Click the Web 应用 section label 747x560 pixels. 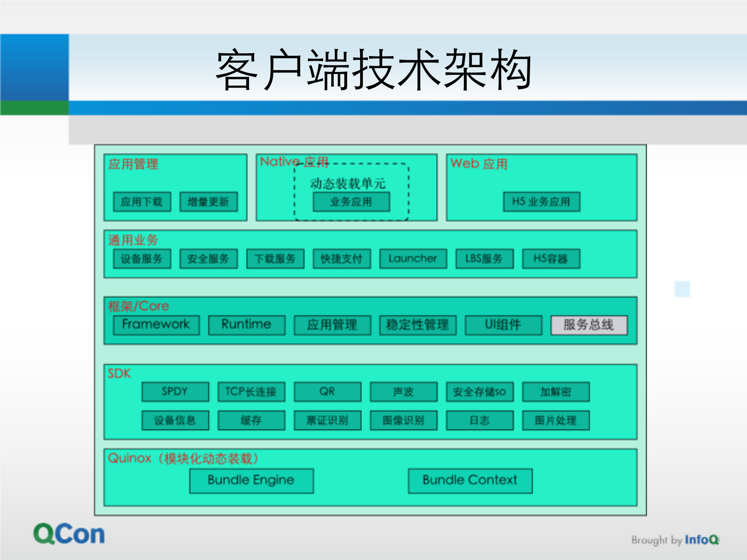480,163
